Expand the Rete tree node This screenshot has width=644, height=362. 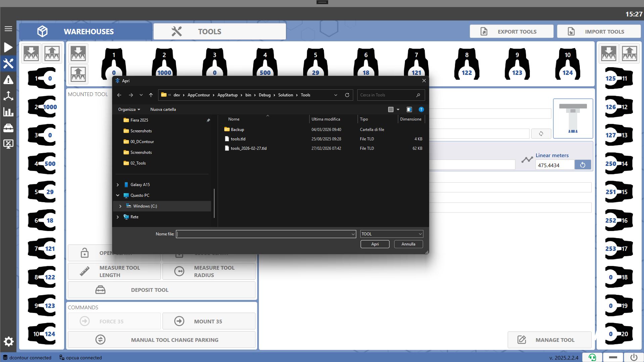click(118, 217)
